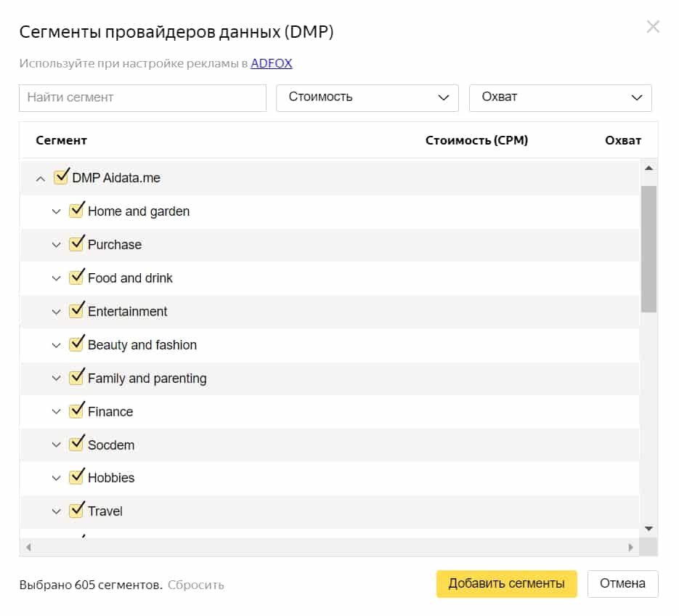Collapse the DMP Aidata.me tree node
Image resolution: width=679 pixels, height=616 pixels.
[x=41, y=177]
